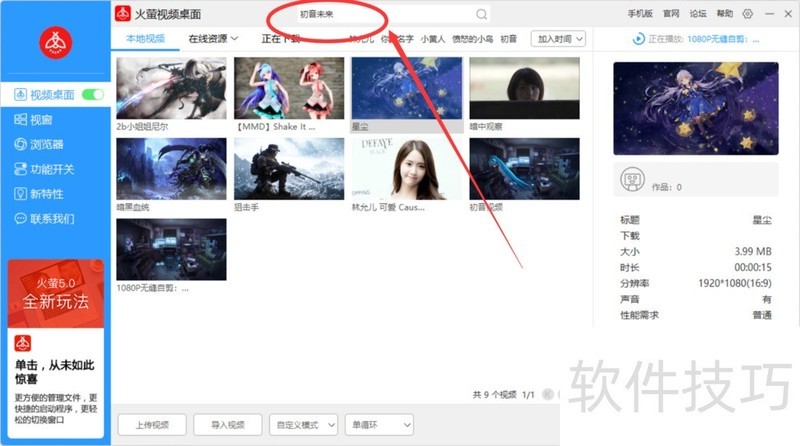Select the 2b小姐姐尼尔 video thumbnail
The image size is (800, 446).
(171, 88)
